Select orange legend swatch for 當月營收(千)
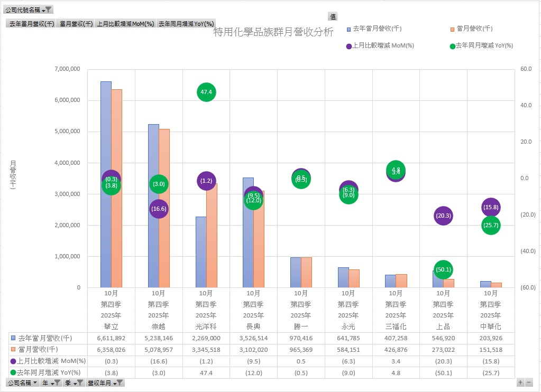Image resolution: width=541 pixels, height=392 pixels. pos(452,29)
